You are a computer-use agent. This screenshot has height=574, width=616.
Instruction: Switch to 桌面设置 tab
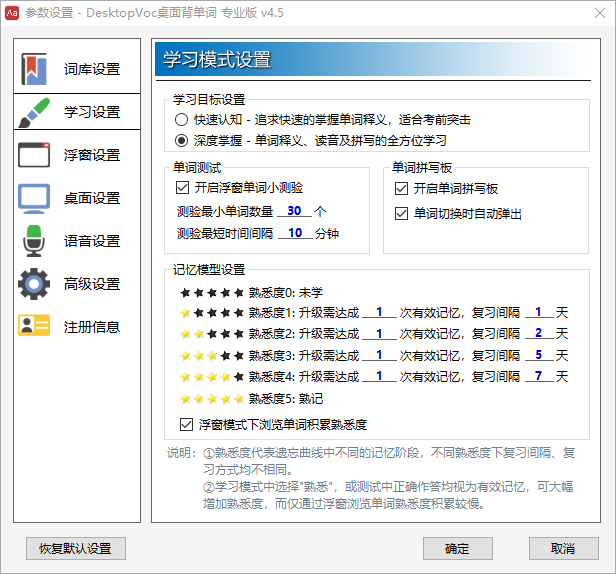pyautogui.click(x=77, y=198)
